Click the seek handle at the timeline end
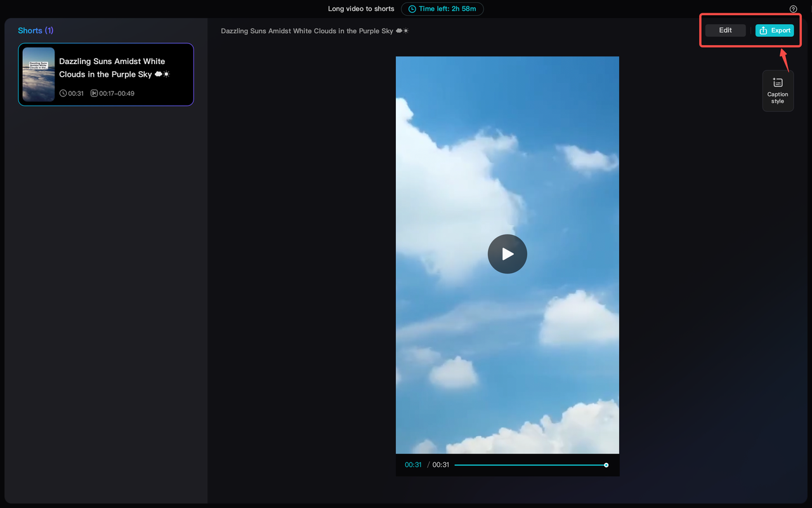 pos(606,464)
